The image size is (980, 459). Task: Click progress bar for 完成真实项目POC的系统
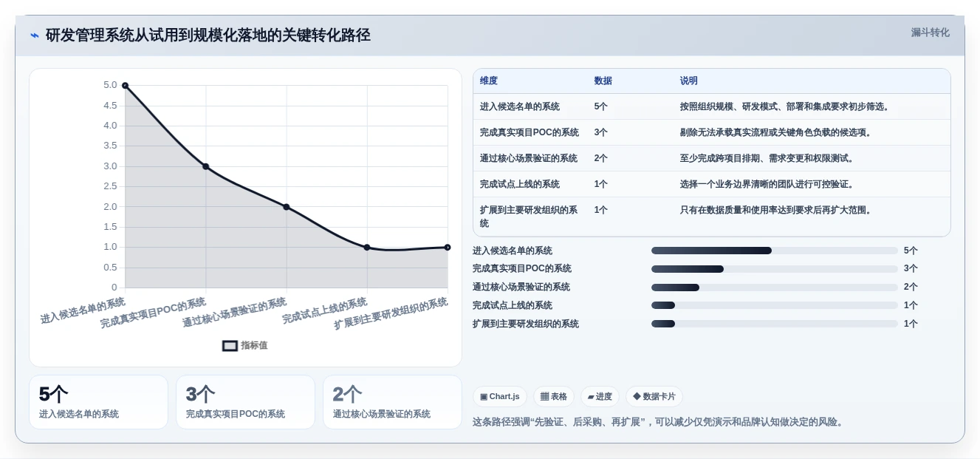775,269
